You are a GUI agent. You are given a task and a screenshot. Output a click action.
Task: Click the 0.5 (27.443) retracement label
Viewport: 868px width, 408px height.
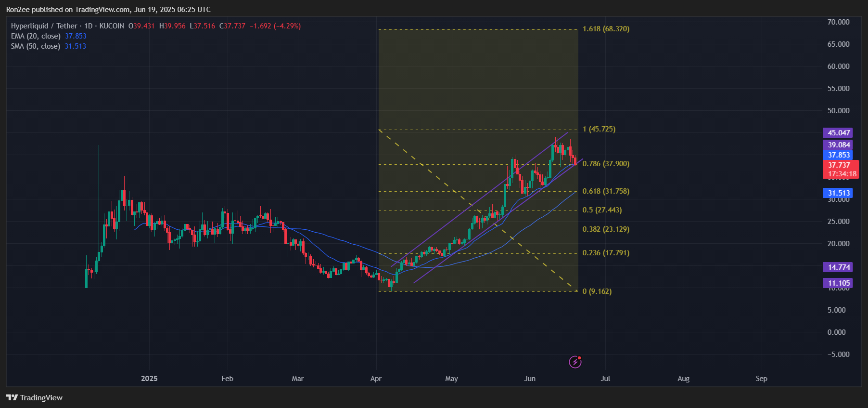click(602, 210)
